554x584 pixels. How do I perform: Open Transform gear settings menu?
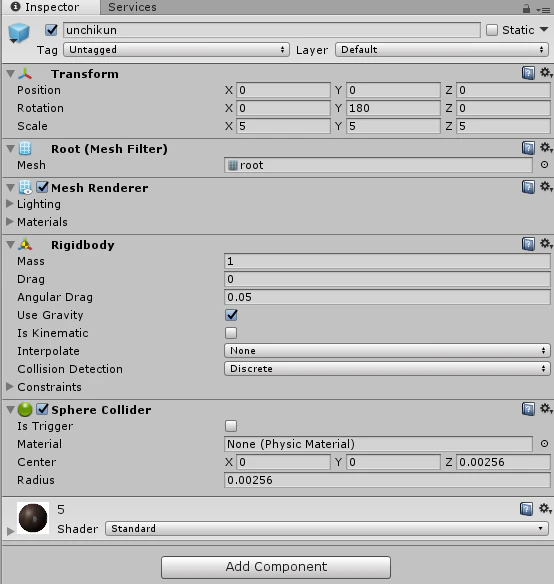click(x=546, y=73)
